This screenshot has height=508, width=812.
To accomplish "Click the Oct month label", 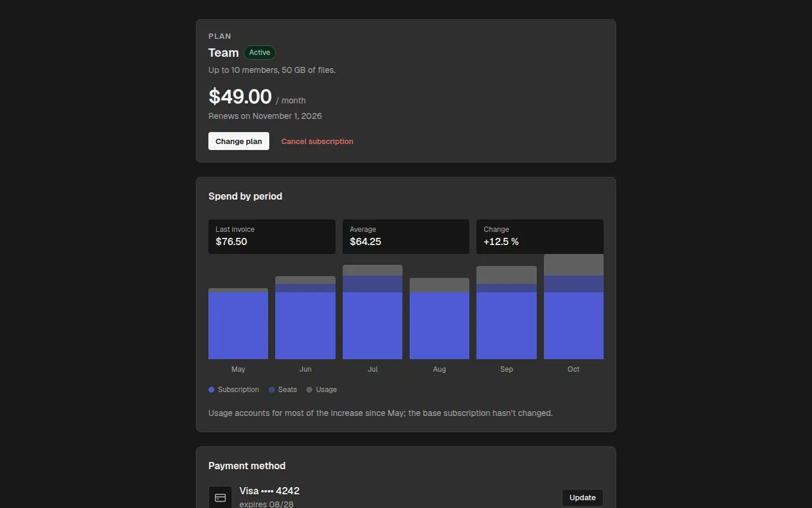I will 574,369.
